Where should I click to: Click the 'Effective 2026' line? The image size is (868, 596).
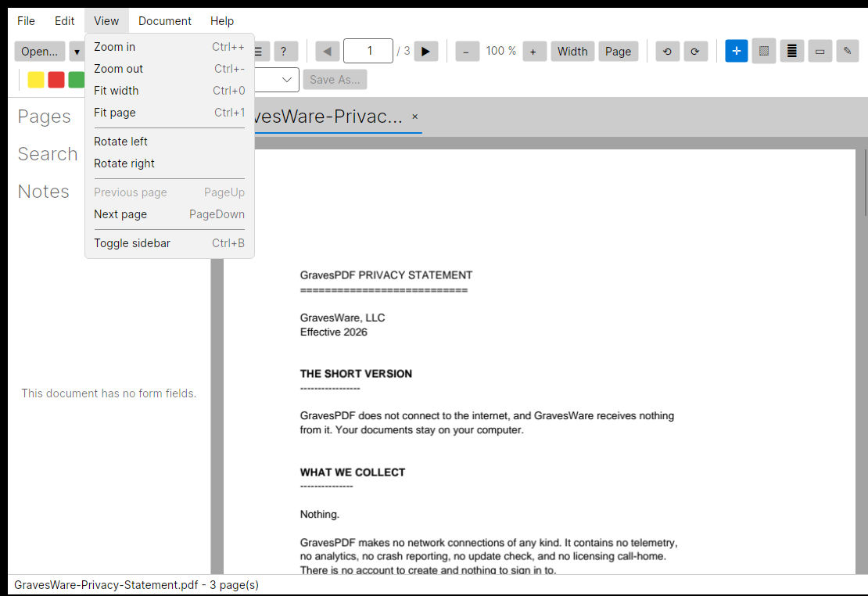[334, 332]
